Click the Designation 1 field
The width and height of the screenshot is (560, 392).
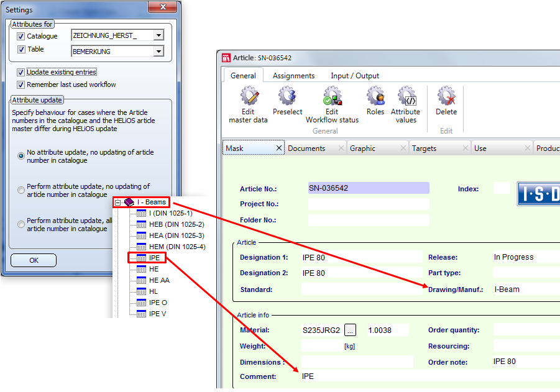pyautogui.click(x=362, y=257)
